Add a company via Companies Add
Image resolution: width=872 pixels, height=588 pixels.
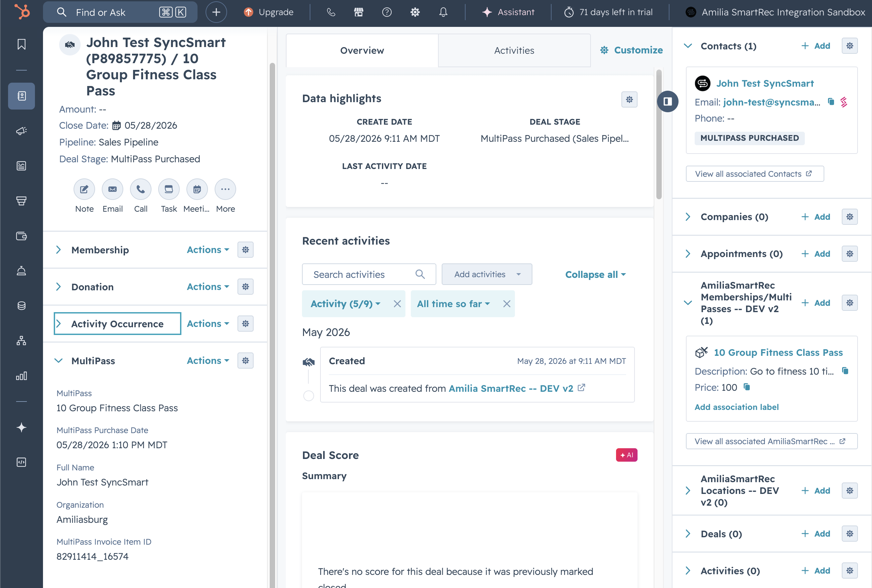click(816, 217)
